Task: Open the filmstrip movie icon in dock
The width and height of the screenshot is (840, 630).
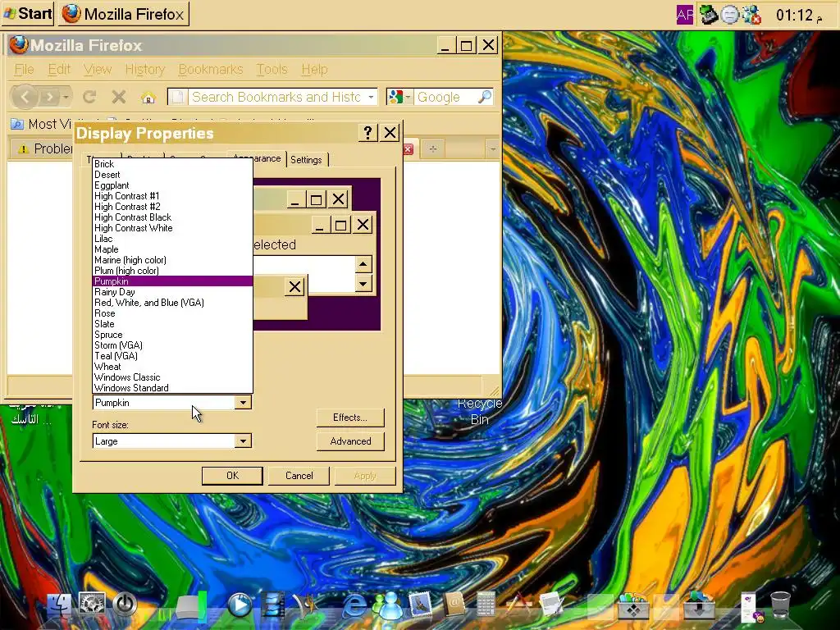Action: click(272, 605)
